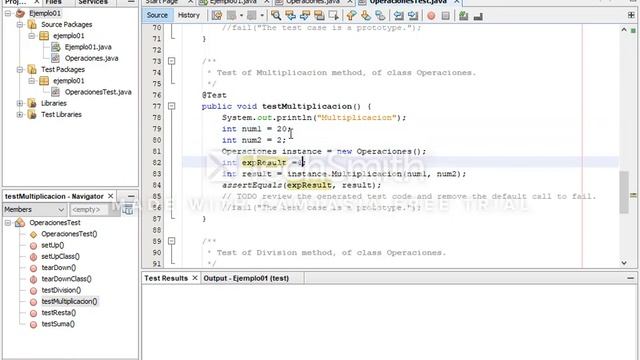Click Stop Macro Recording icon
Image resolution: width=640 pixels, height=360 pixels.
pyautogui.click(x=446, y=16)
